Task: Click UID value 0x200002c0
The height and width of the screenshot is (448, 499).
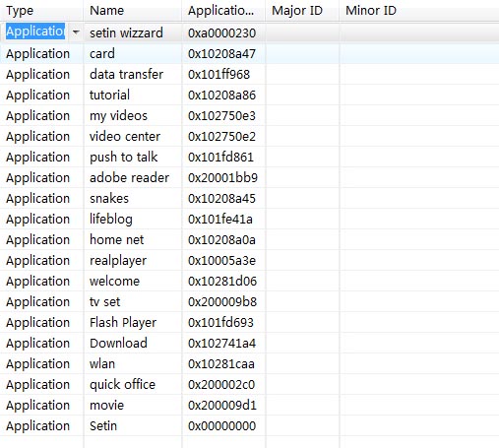Action: coord(221,384)
